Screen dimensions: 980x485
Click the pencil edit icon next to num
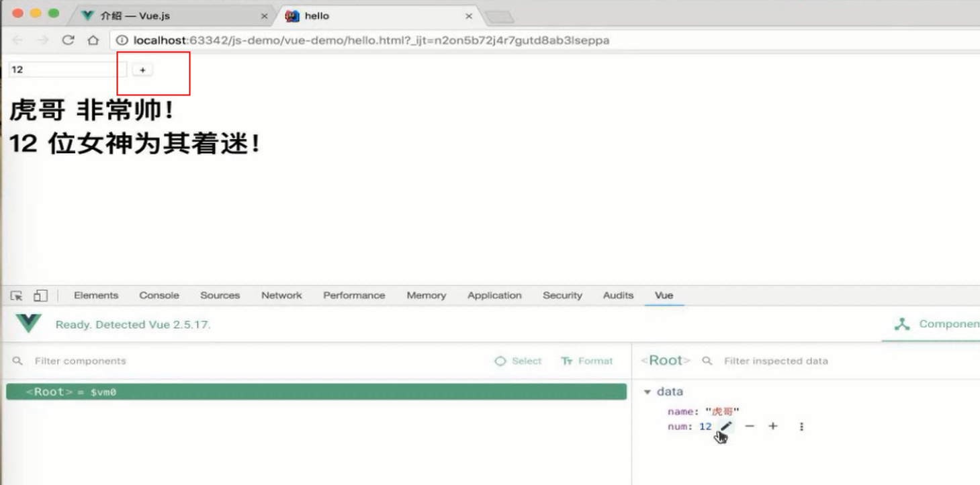(726, 427)
